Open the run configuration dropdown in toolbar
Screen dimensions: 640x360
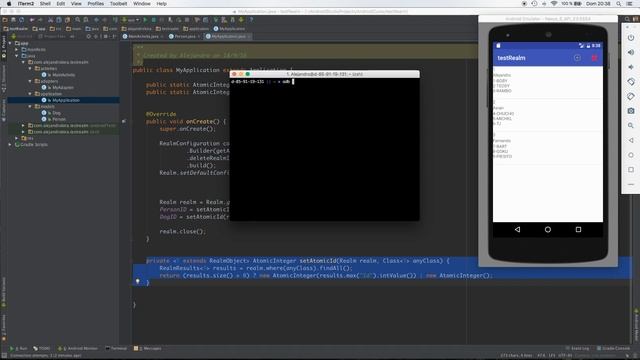(x=131, y=20)
